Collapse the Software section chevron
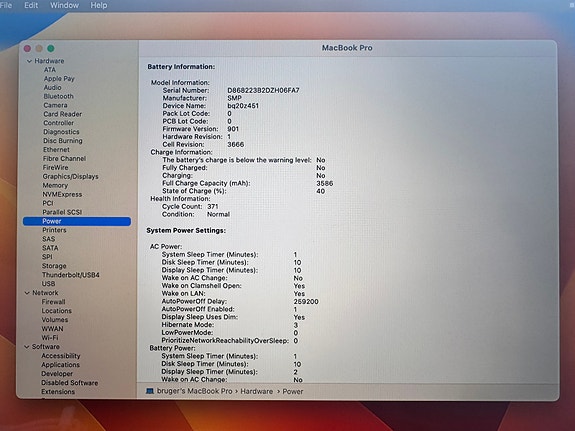Viewport: 575px width, 431px height. click(x=26, y=347)
